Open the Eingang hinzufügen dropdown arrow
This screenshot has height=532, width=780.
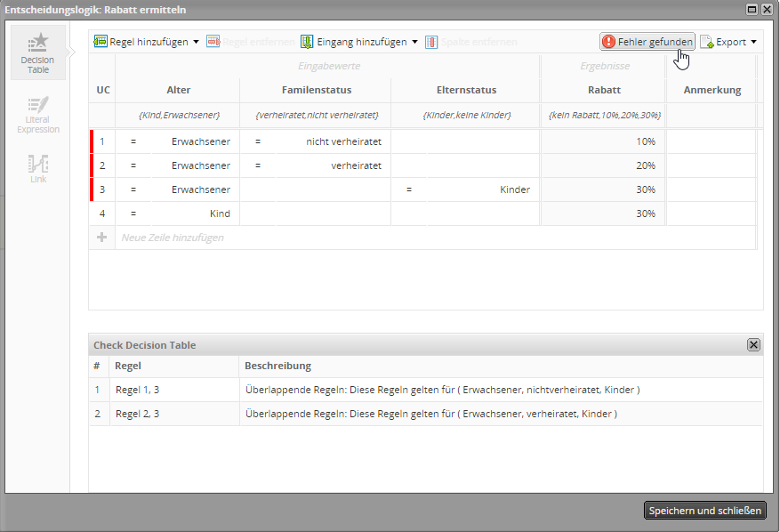tap(414, 42)
